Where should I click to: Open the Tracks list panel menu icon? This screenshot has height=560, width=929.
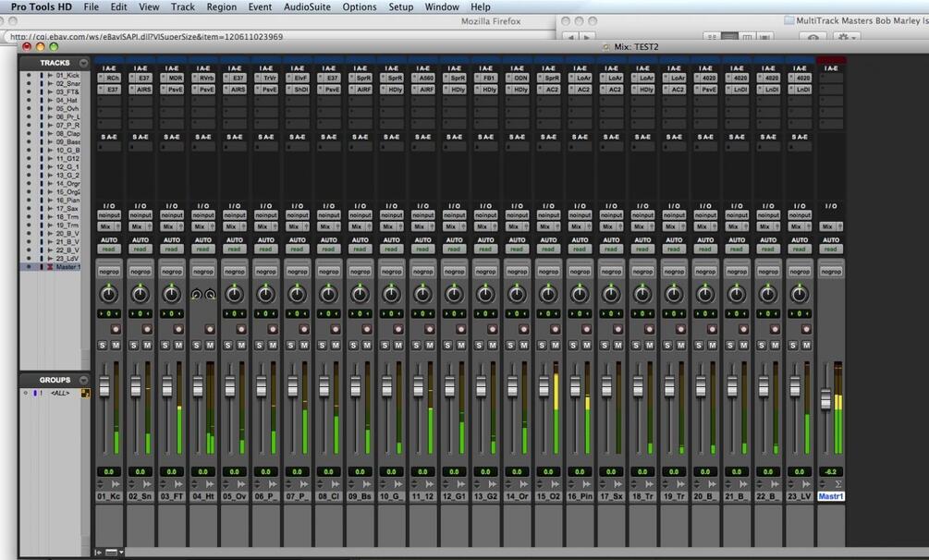click(83, 62)
